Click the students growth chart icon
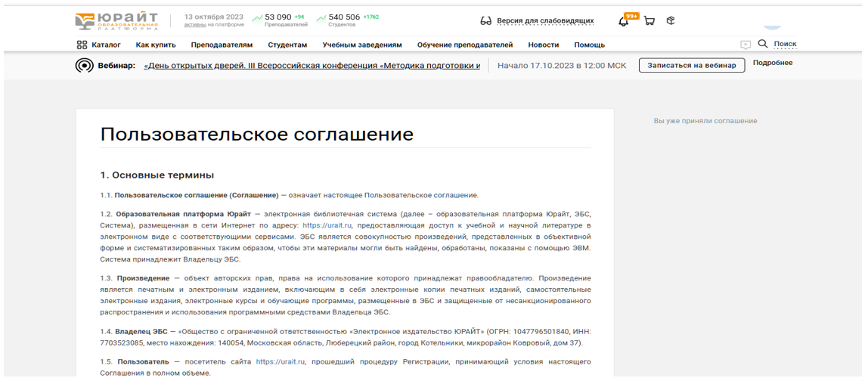Image resolution: width=868 pixels, height=381 pixels. point(321,18)
